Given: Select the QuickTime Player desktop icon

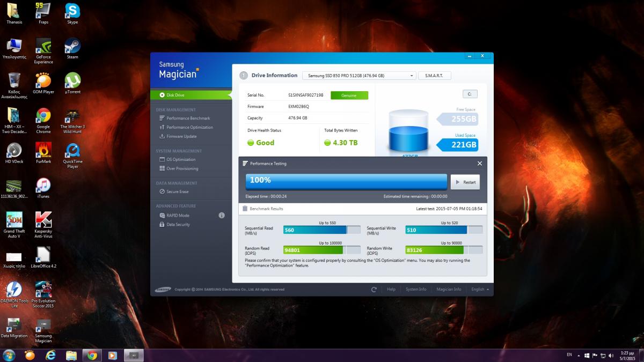Looking at the screenshot, I should pos(72,155).
